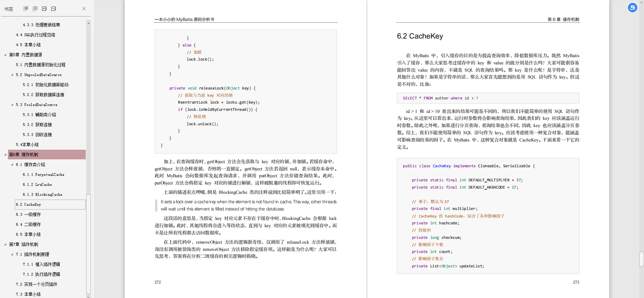This screenshot has height=298, width=644.
Task: Click the code line public class CacheKey implements
Action: 469,166
